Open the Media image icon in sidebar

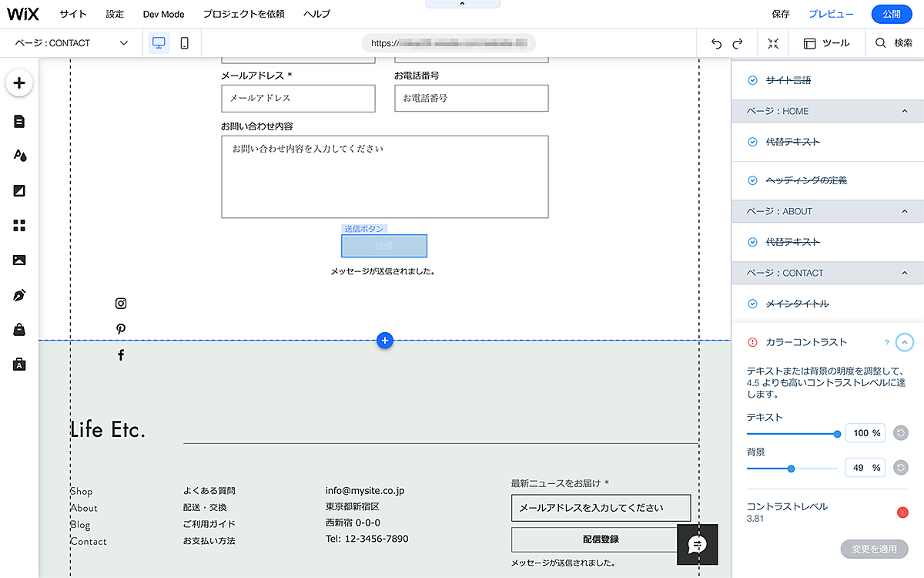[19, 260]
